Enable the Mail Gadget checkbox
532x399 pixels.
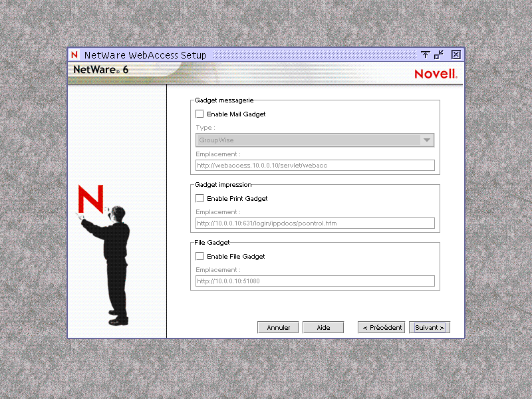pos(199,114)
